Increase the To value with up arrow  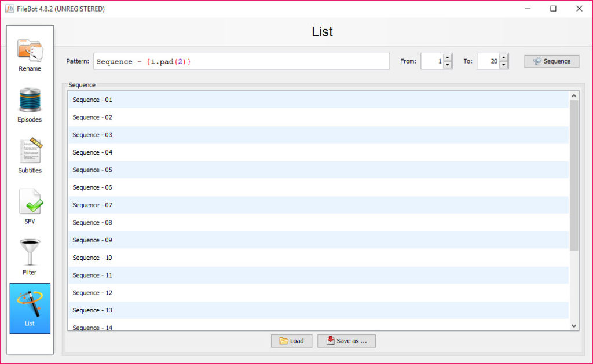[504, 57]
